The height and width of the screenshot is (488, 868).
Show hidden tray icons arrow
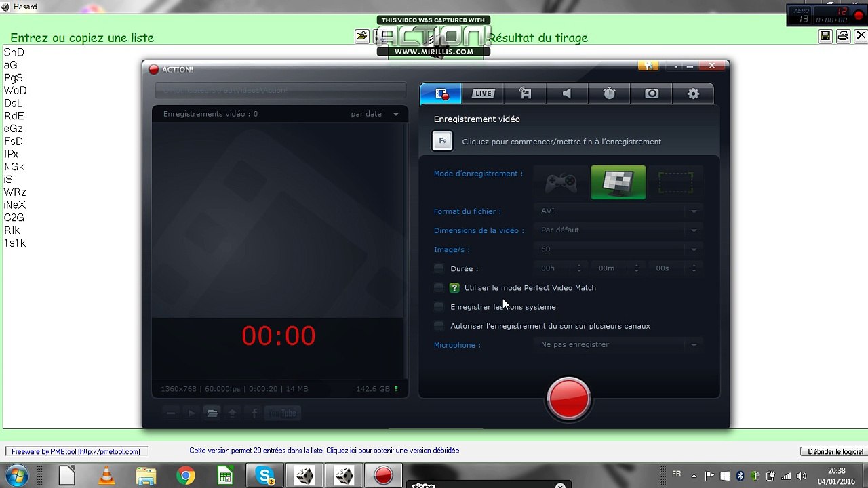click(694, 476)
